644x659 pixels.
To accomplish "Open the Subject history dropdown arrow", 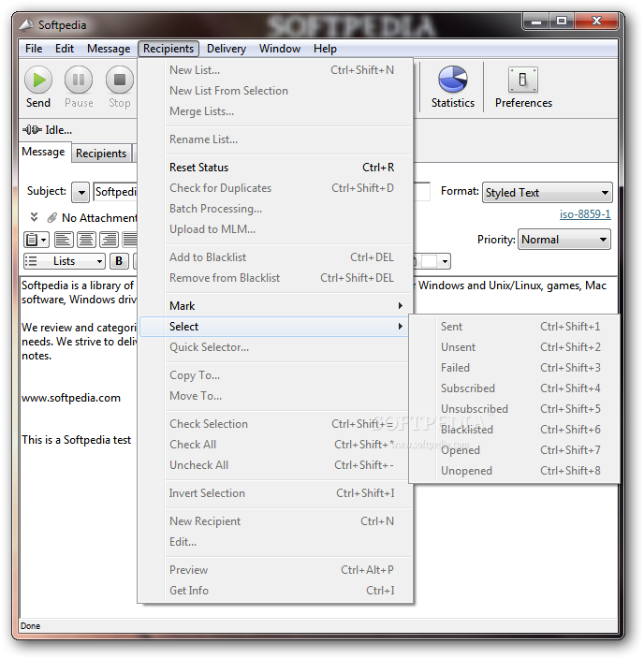I will 80,193.
